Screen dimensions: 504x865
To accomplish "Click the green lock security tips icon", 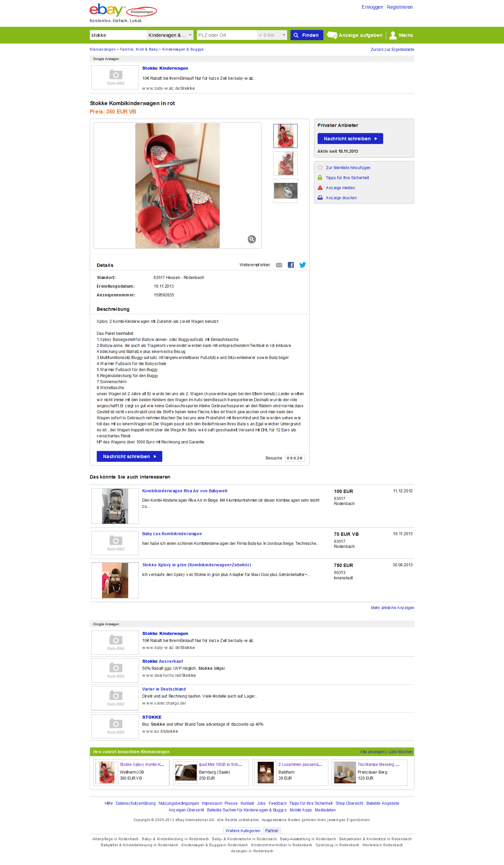I will point(320,177).
